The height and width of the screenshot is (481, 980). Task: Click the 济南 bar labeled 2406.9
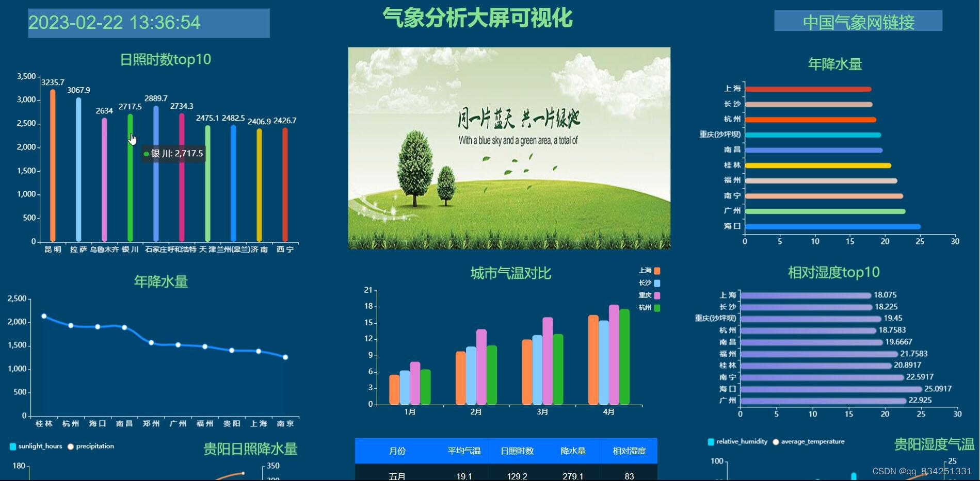[x=259, y=185]
